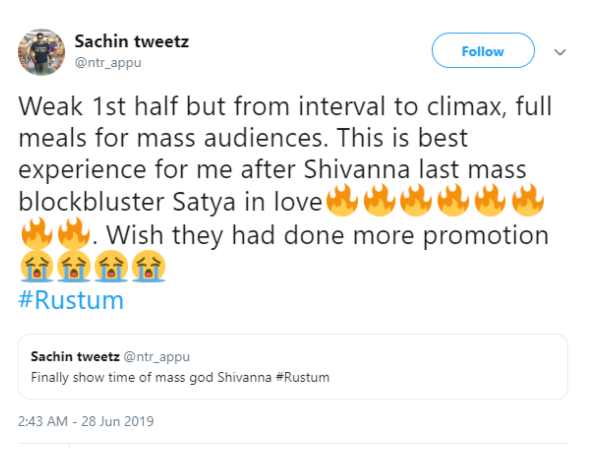Click the third crying emoji from the left
Image resolution: width=600 pixels, height=450 pixels.
111,268
